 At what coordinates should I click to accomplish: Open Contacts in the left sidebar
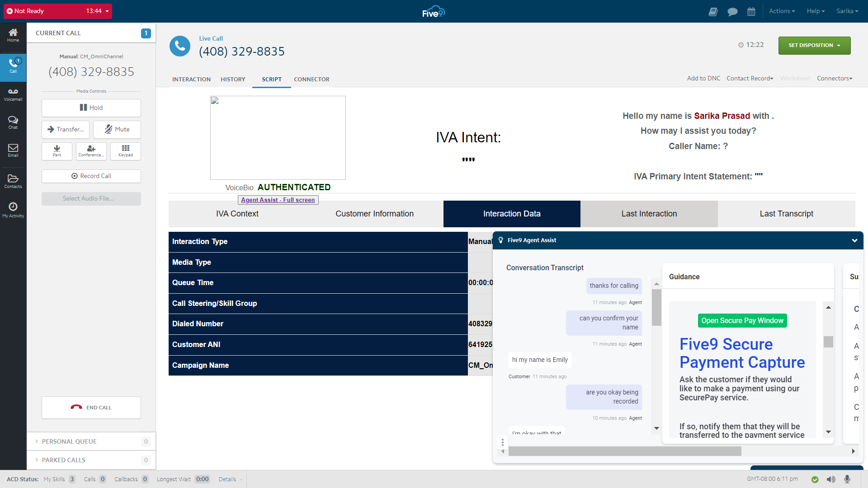click(13, 181)
